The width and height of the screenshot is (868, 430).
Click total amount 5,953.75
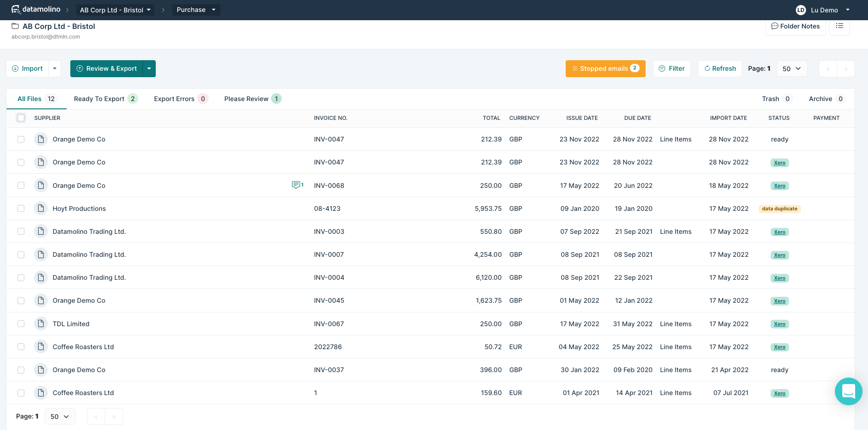(x=488, y=209)
